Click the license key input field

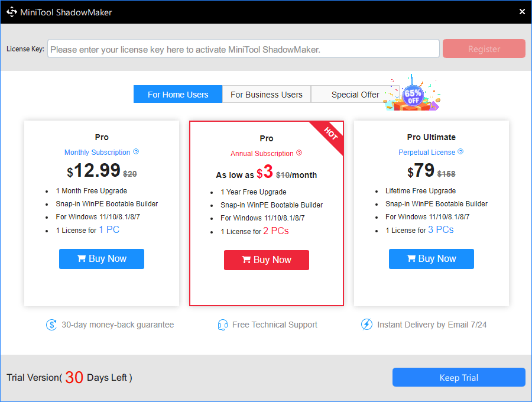click(x=243, y=48)
